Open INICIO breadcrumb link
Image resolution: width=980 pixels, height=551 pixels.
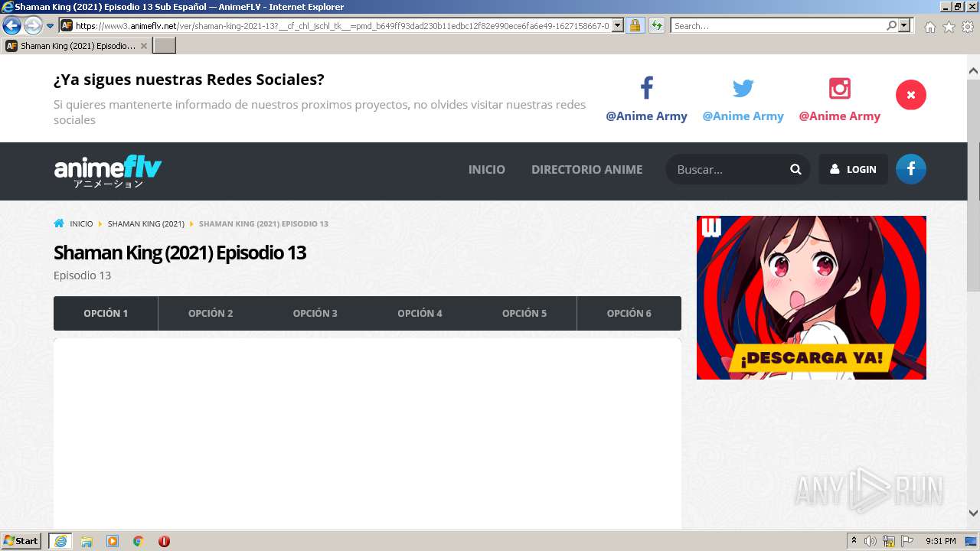(x=81, y=224)
